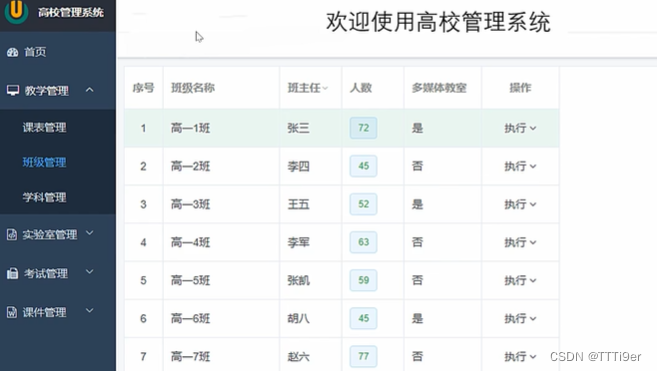This screenshot has height=371, width=657.
Task: Click teacher name 胡八
Action: pyautogui.click(x=298, y=318)
